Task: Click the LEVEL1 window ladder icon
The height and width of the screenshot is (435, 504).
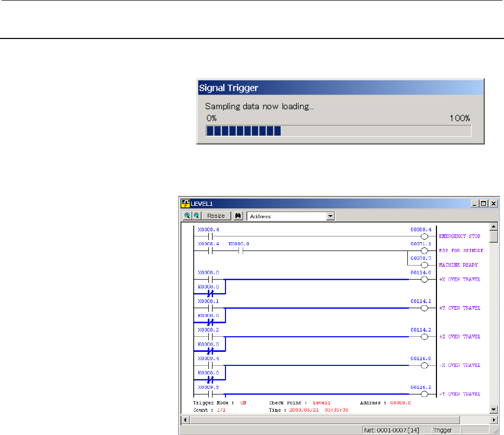Action: click(185, 203)
